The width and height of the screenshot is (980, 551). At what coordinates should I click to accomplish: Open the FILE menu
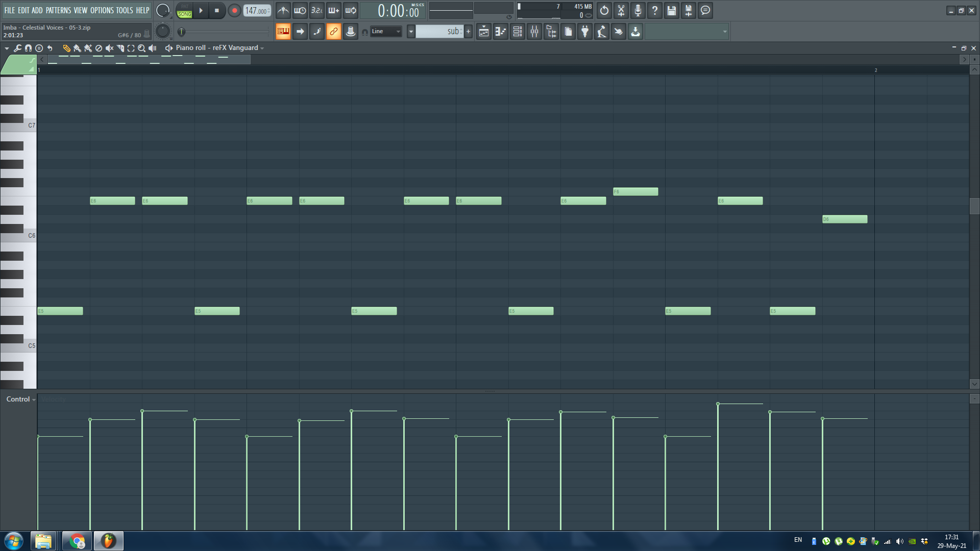click(x=9, y=10)
